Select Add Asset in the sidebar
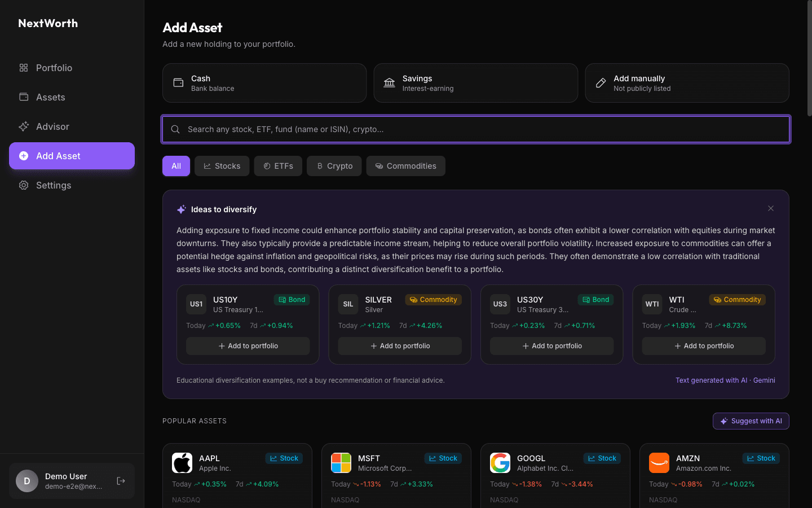The width and height of the screenshot is (812, 508). (72, 156)
